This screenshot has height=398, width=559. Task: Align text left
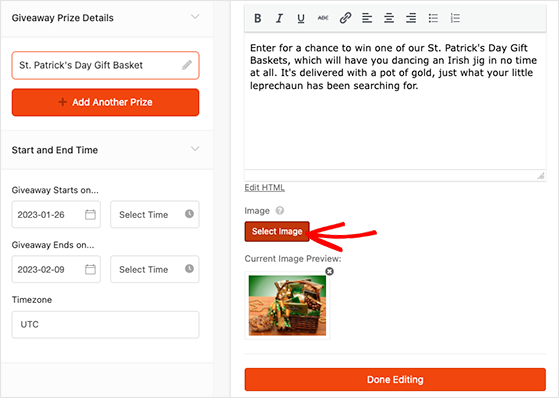pos(367,18)
